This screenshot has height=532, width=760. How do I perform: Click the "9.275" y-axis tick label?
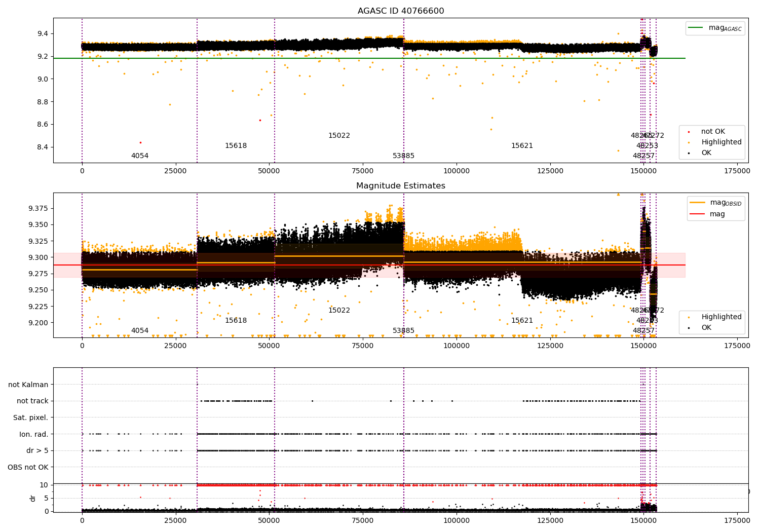[x=39, y=274]
